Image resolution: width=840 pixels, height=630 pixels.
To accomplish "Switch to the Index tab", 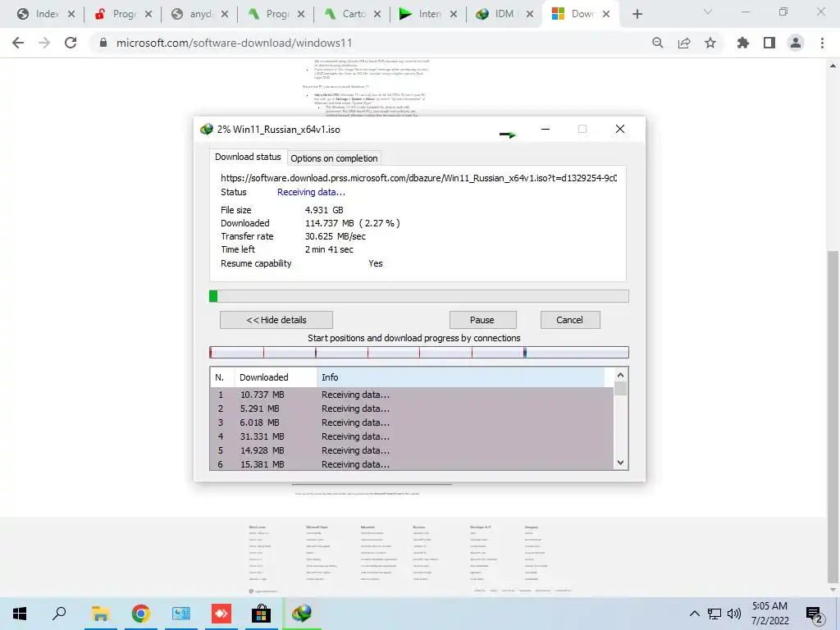I will [46, 14].
